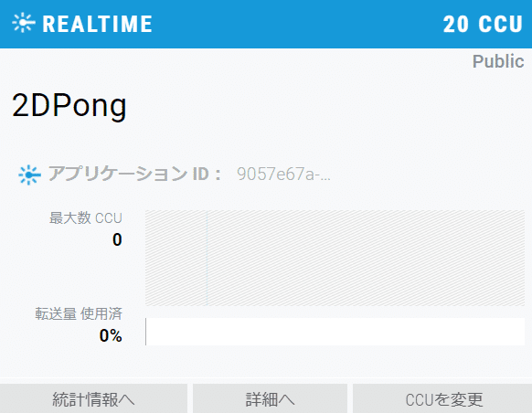Click the vertical marker line in CCU chart
Image resolution: width=532 pixels, height=413 pixels.
click(x=207, y=258)
